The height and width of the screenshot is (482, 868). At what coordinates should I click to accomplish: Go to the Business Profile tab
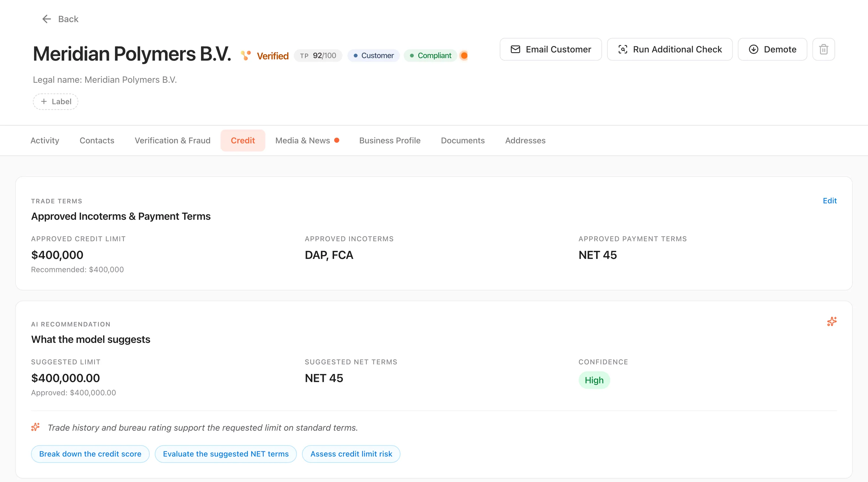(x=390, y=141)
